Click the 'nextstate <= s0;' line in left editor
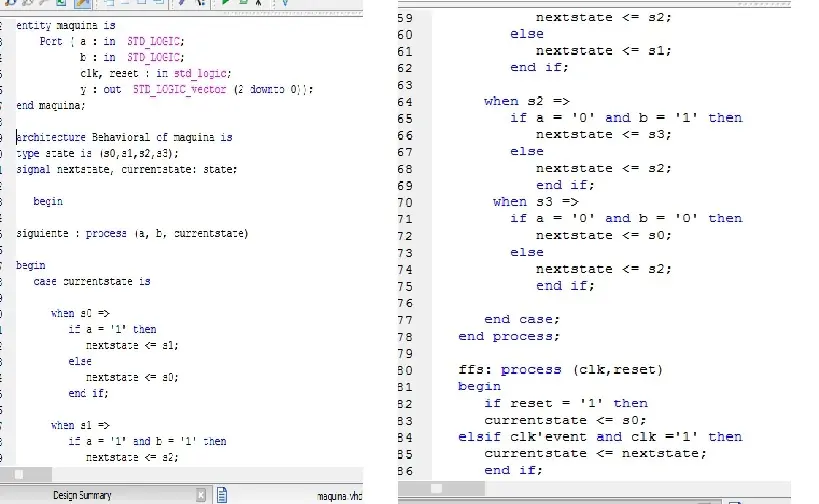Screen dimensions: 819x504 (132, 377)
